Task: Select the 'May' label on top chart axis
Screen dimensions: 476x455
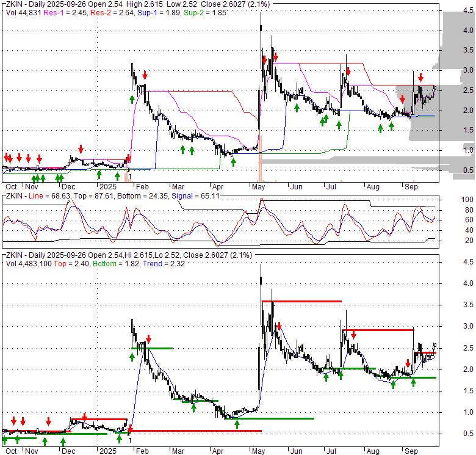Action: tap(258, 187)
